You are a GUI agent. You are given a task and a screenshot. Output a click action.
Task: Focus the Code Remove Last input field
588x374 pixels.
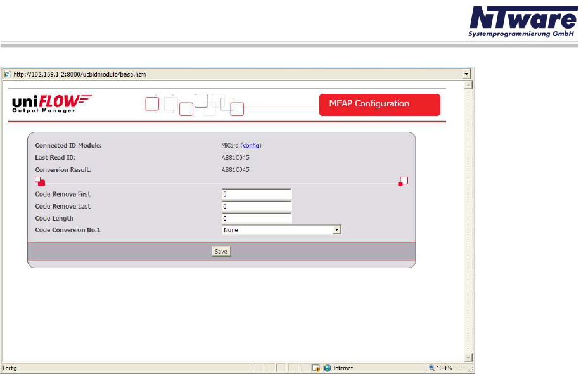[x=257, y=206]
